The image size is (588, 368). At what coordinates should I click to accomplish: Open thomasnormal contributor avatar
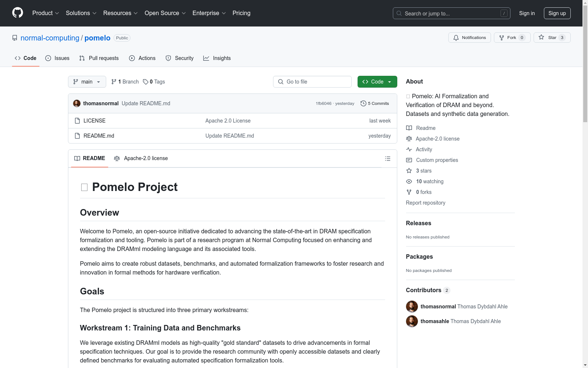tap(412, 307)
